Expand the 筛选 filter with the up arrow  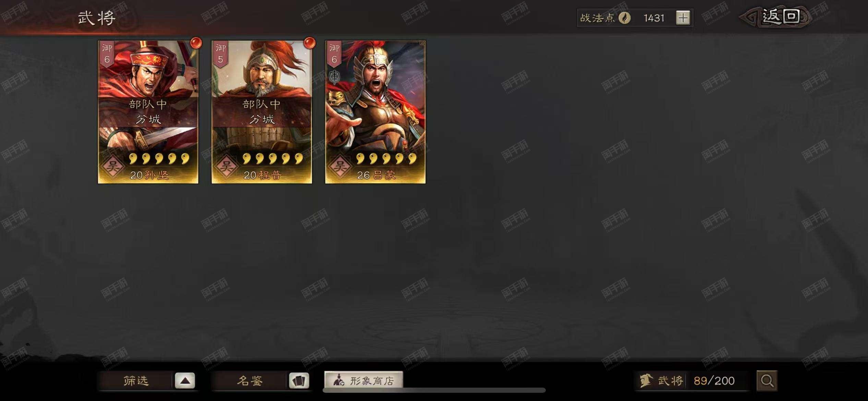(185, 381)
